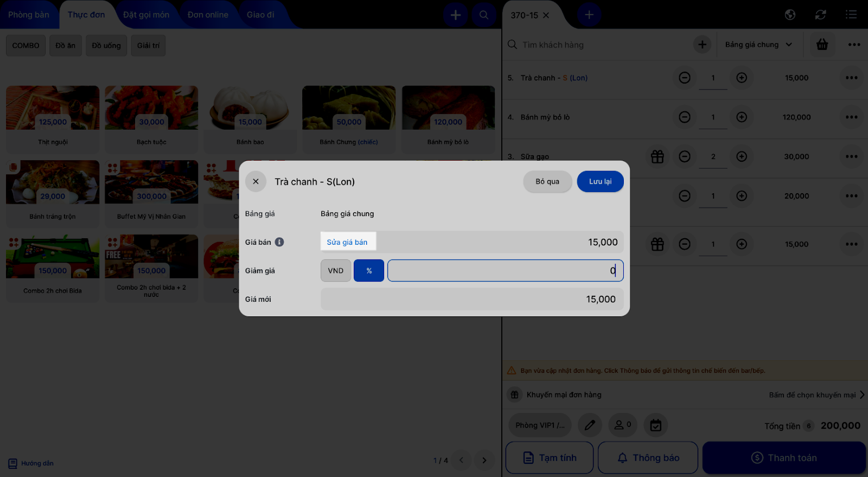Increase quantity of the 20,000 item

click(x=742, y=196)
